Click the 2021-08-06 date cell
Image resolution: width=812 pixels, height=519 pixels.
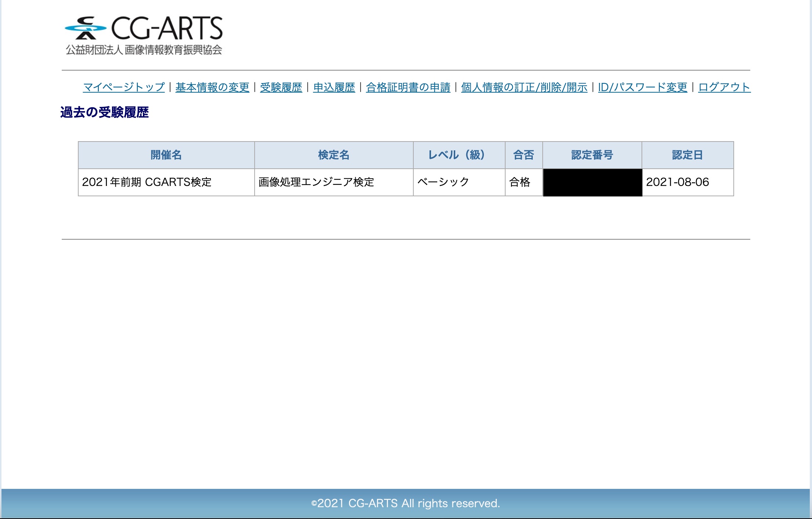pyautogui.click(x=677, y=182)
